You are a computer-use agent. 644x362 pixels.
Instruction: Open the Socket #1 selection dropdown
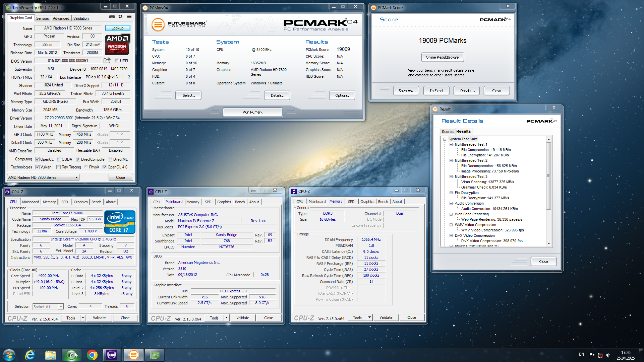48,306
